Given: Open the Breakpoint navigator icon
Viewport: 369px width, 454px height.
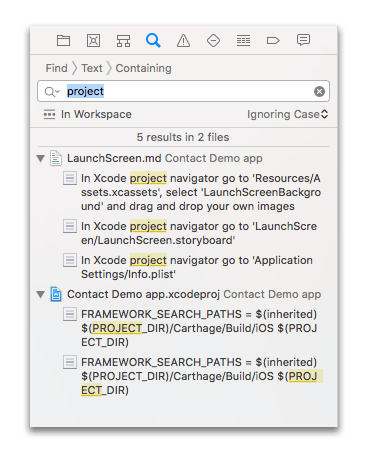Looking at the screenshot, I should click(273, 41).
